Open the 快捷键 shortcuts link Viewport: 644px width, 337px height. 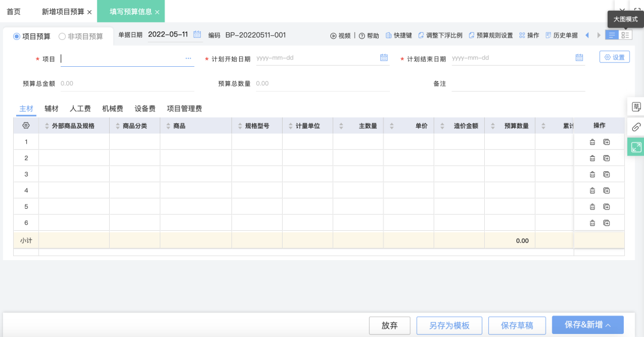coord(399,35)
